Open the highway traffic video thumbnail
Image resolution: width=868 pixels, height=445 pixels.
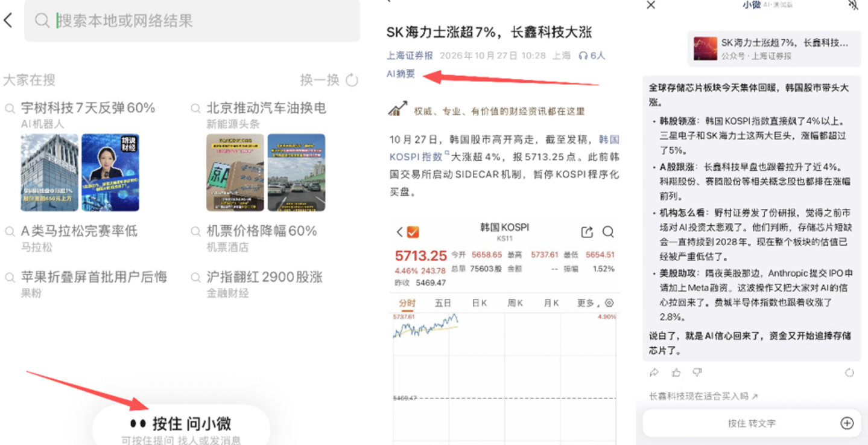point(296,173)
